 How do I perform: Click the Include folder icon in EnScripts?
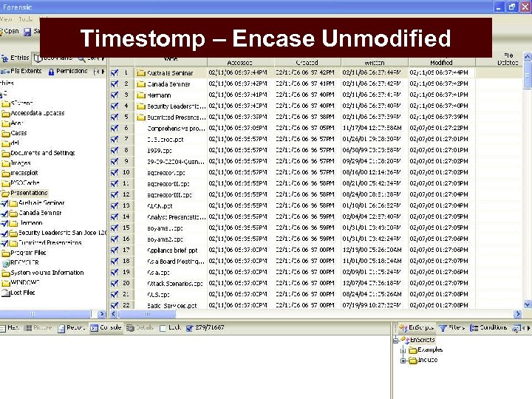412,361
